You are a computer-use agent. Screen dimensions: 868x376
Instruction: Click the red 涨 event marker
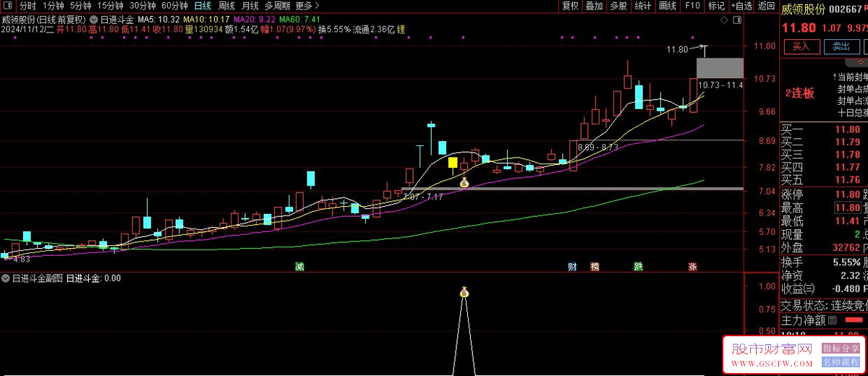693,267
